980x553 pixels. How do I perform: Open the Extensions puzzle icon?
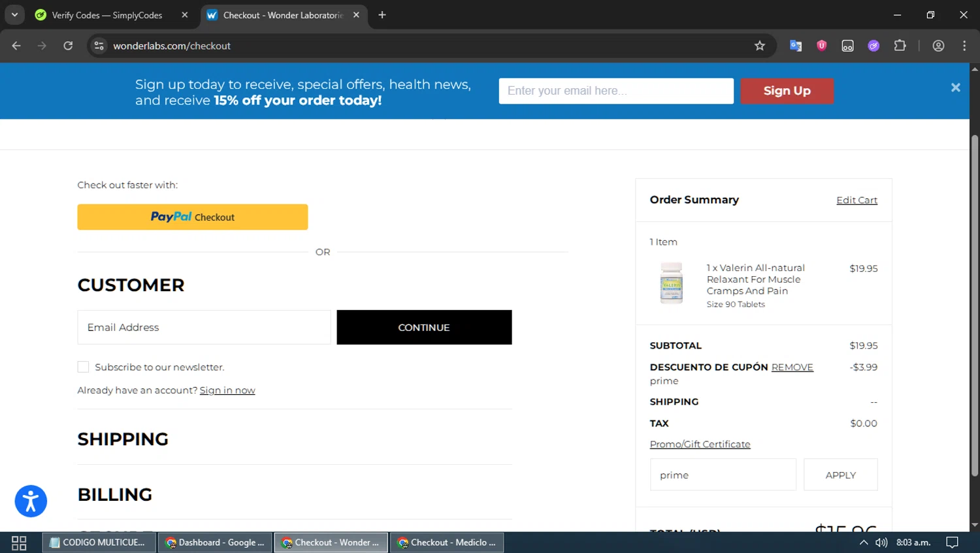(x=900, y=46)
